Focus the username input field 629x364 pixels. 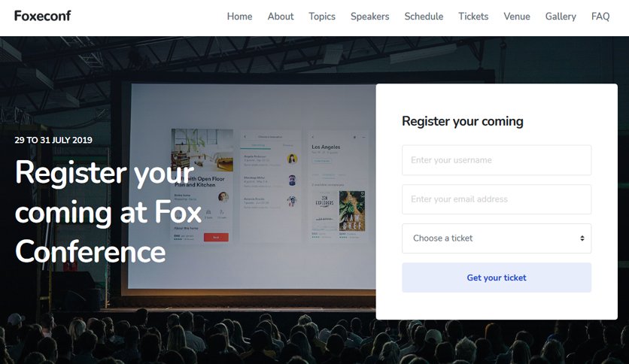[497, 160]
